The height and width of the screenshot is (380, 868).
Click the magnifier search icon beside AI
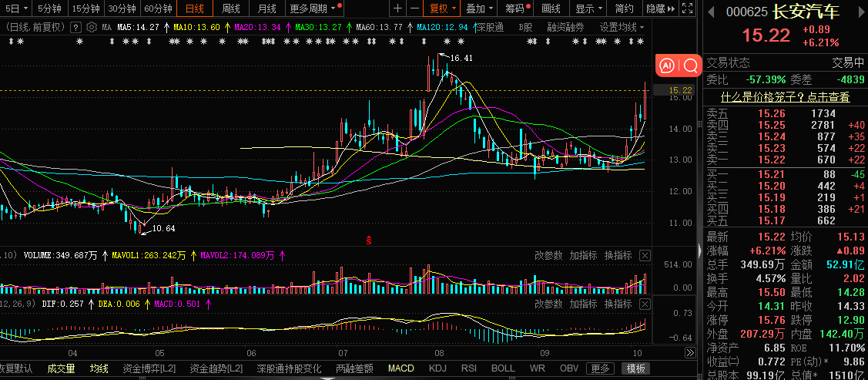coord(690,66)
